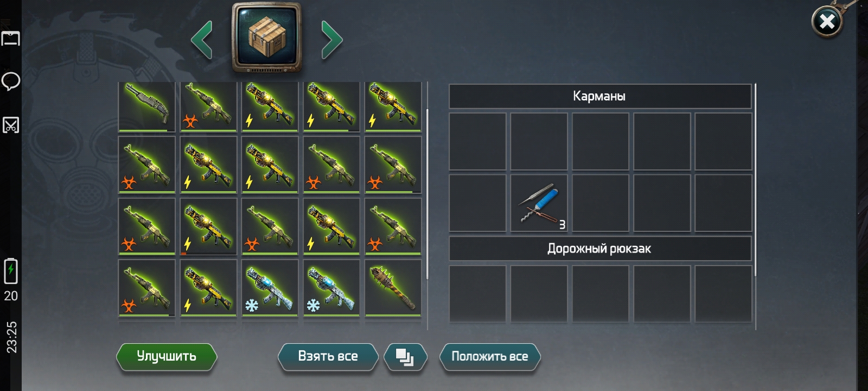Open the chat bubble icon on sidebar
This screenshot has height=391, width=868.
pos(11,81)
